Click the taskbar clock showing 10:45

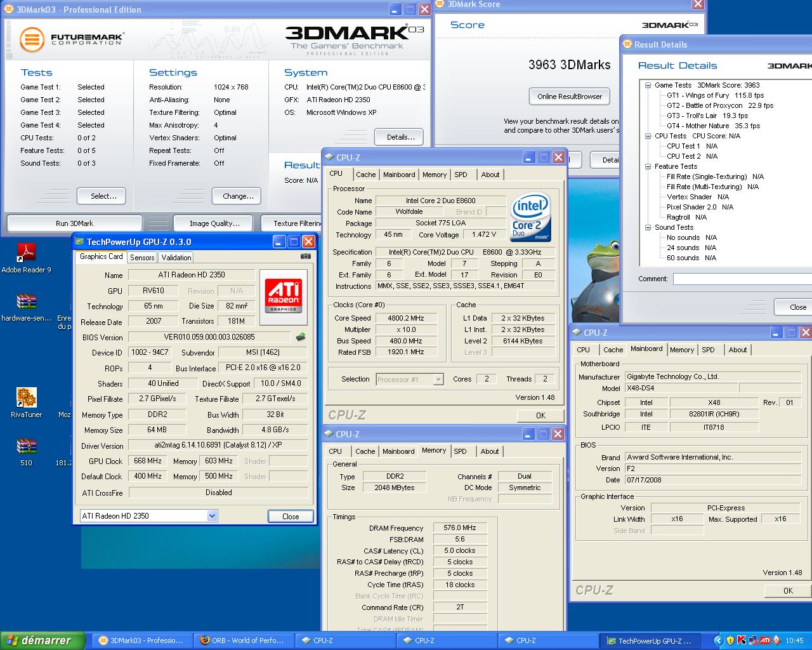coord(794,640)
